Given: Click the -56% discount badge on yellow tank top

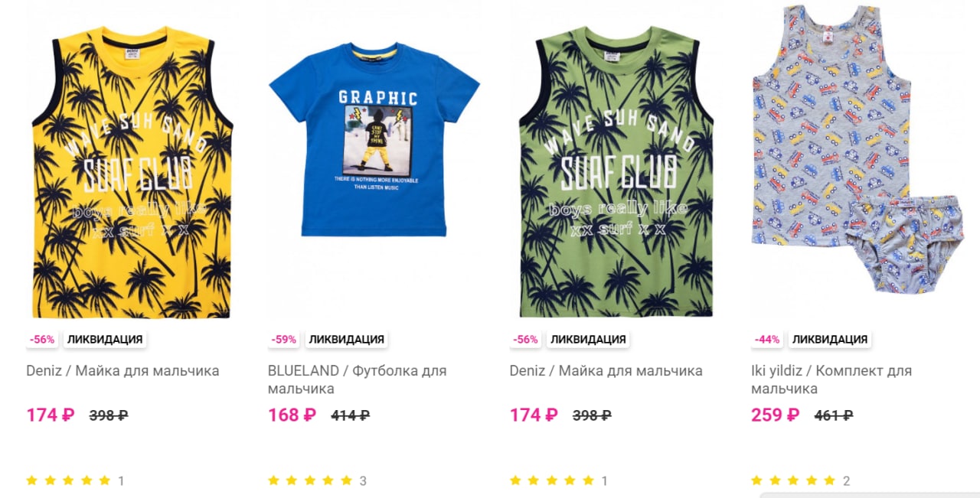Looking at the screenshot, I should (42, 340).
